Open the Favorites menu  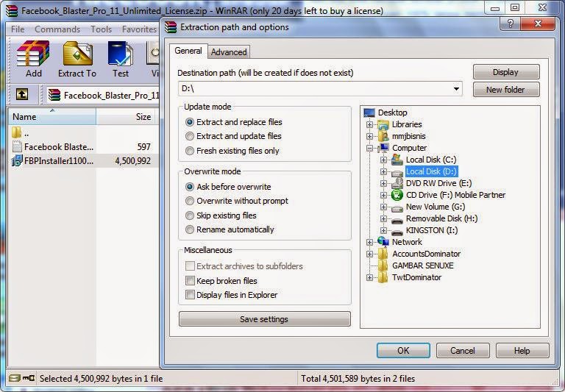[139, 29]
